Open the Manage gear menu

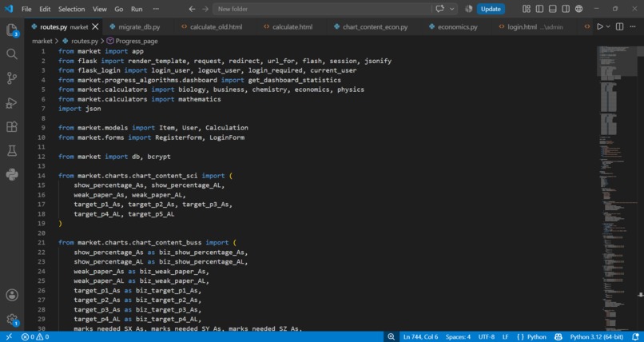click(12, 319)
